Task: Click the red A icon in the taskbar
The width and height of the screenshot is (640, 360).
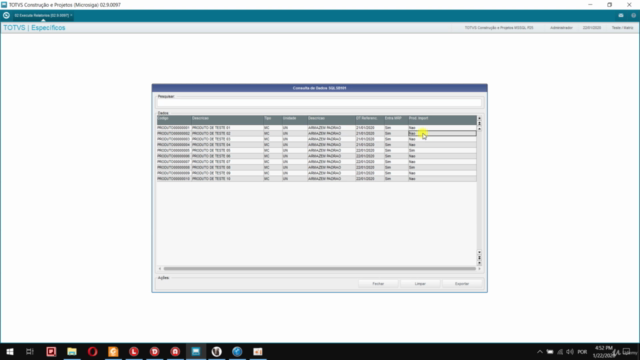Action: 175,351
